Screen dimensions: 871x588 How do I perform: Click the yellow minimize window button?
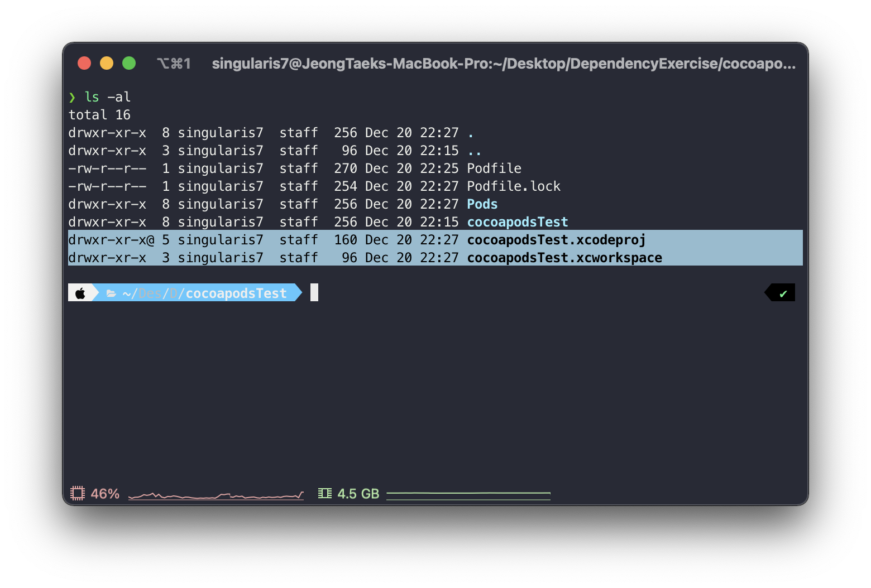pyautogui.click(x=107, y=63)
